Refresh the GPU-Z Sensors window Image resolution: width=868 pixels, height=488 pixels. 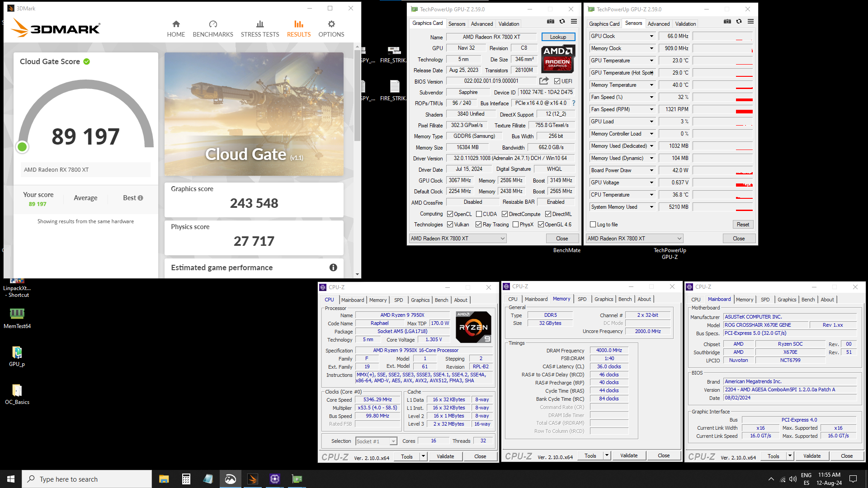click(x=739, y=21)
